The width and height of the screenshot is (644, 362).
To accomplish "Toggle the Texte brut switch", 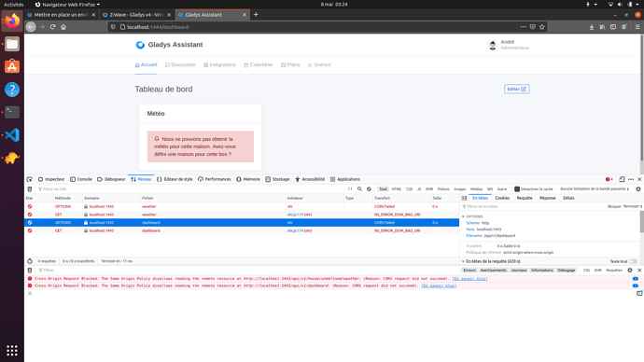I will point(633,261).
